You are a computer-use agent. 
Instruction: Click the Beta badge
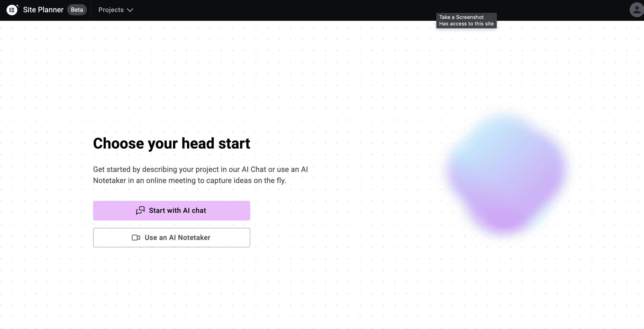(77, 10)
